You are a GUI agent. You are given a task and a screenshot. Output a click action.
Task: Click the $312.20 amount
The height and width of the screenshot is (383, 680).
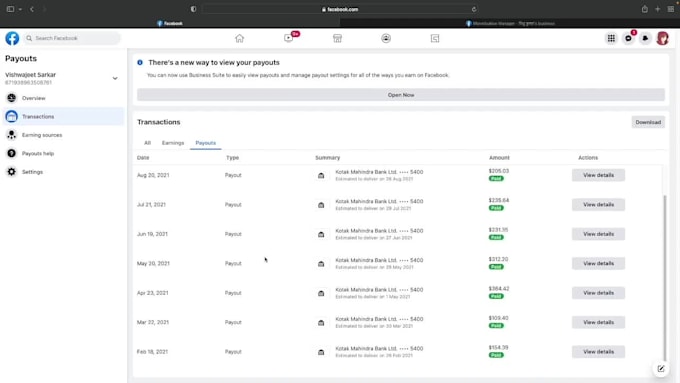pos(498,259)
